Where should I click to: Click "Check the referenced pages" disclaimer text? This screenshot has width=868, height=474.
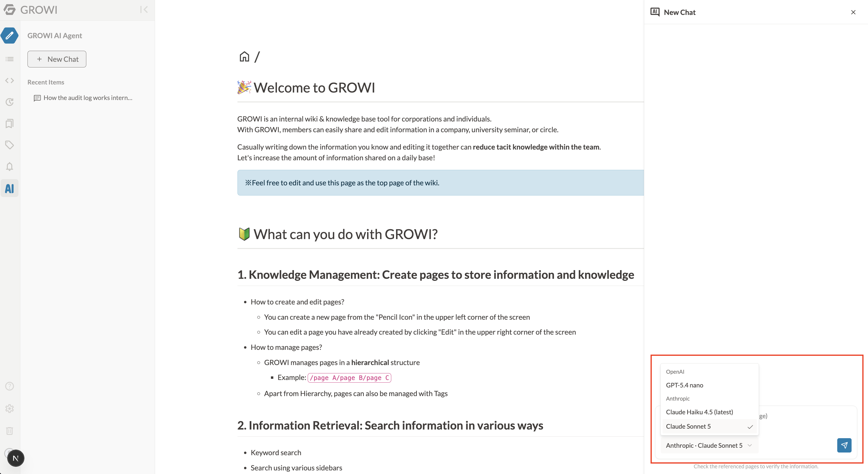point(756,466)
